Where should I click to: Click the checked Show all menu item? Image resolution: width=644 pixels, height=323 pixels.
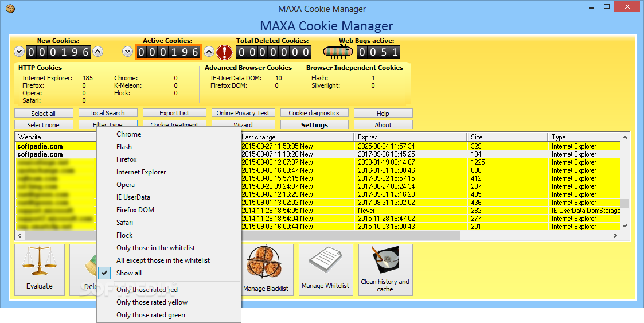pos(169,273)
